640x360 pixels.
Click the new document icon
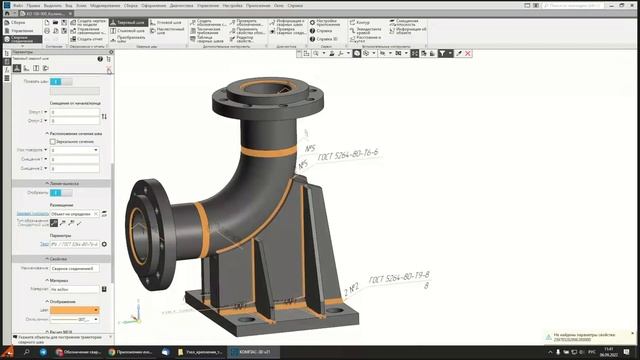pos(47,22)
